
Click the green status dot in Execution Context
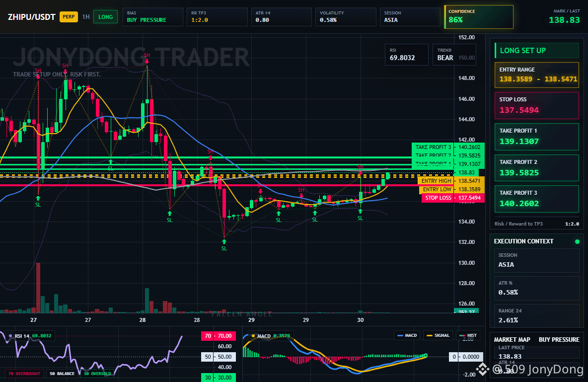click(577, 241)
